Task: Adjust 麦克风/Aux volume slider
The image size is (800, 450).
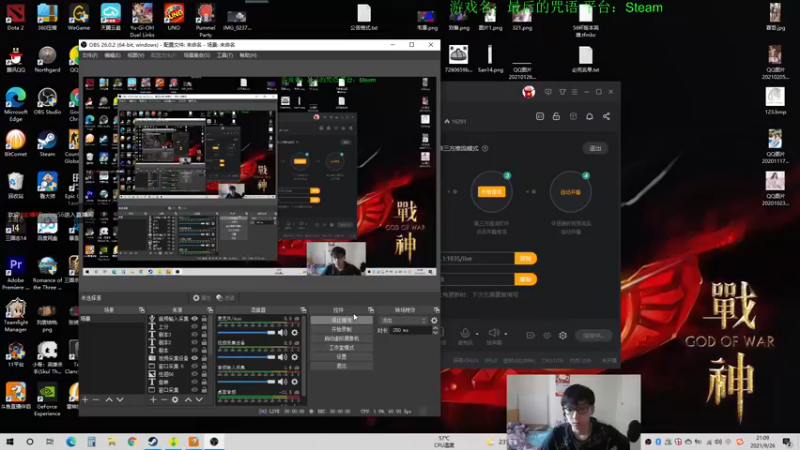Action: [247, 333]
